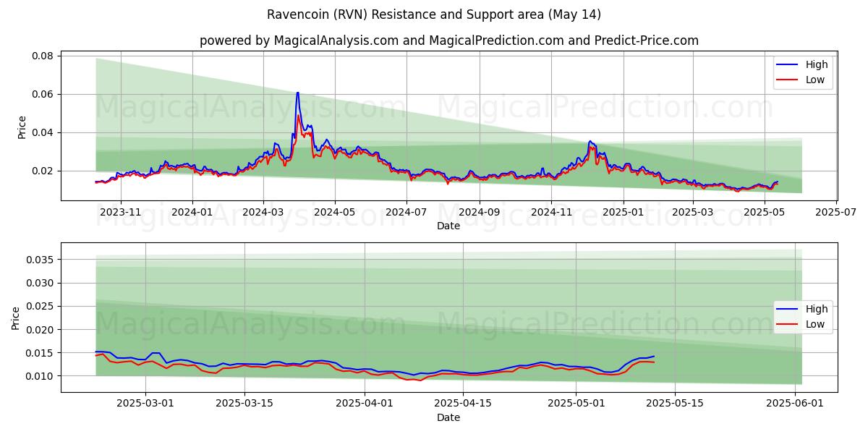Click the bottom chart y-axis value '0.015'

(41, 353)
